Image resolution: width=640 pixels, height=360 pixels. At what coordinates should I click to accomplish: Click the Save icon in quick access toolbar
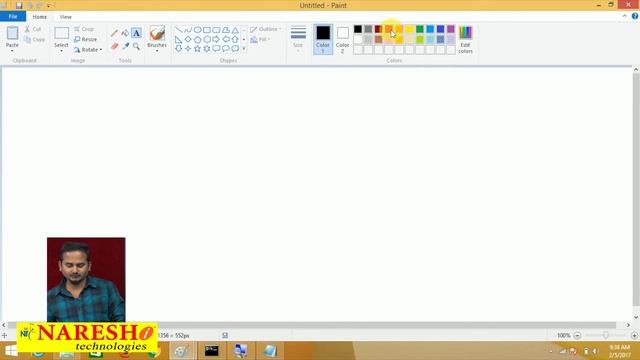[x=19, y=5]
